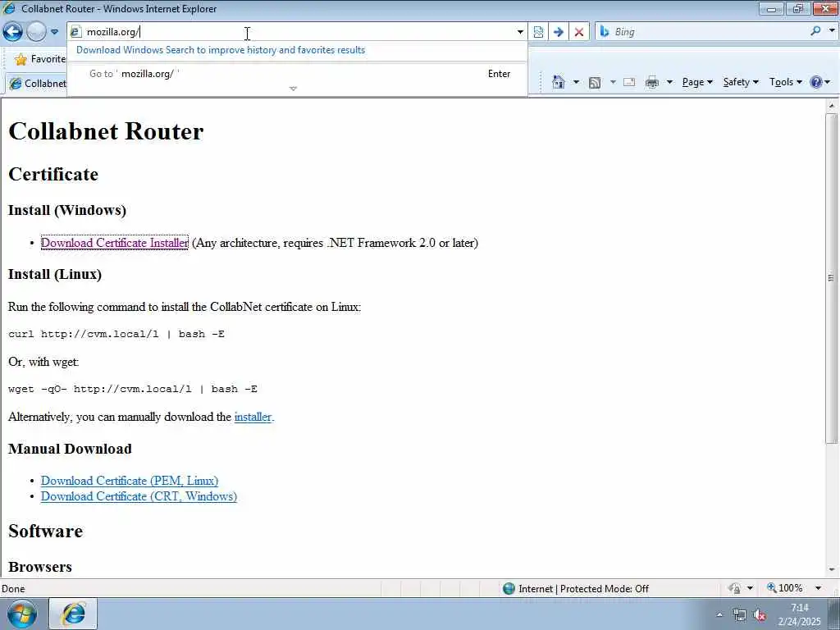The image size is (840, 630).
Task: Click the privacy report status icon
Action: pos(735,588)
